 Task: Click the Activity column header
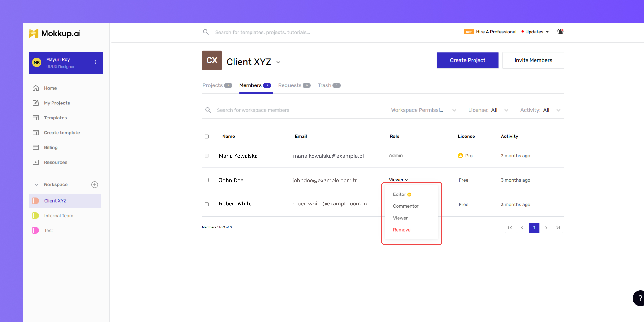tap(509, 137)
